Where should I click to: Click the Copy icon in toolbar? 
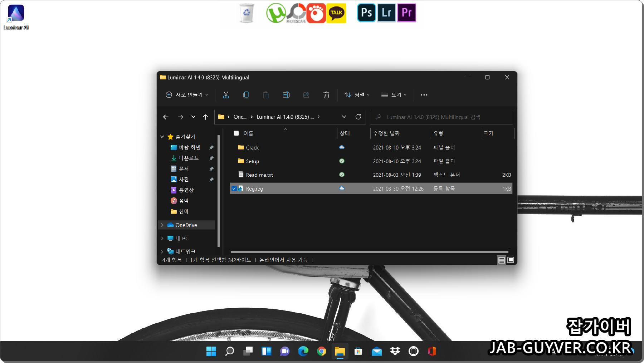(246, 95)
